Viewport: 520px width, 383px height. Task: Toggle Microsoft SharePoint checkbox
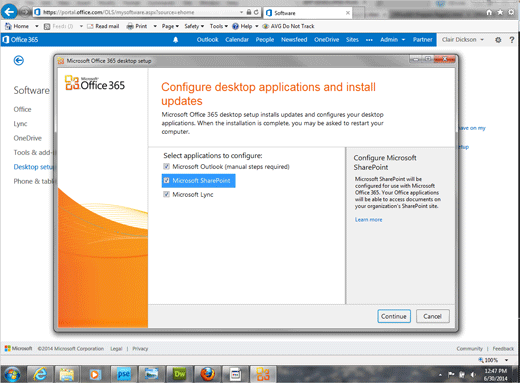click(x=166, y=181)
